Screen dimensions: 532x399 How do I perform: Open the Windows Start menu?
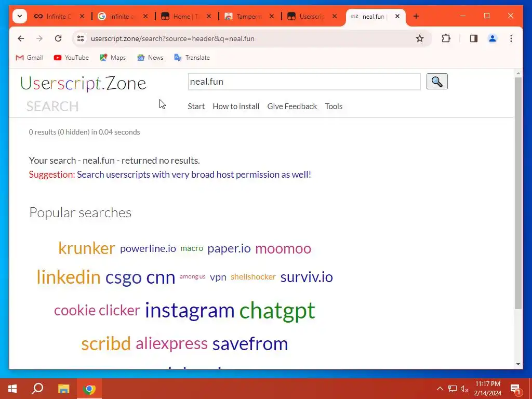click(12, 389)
